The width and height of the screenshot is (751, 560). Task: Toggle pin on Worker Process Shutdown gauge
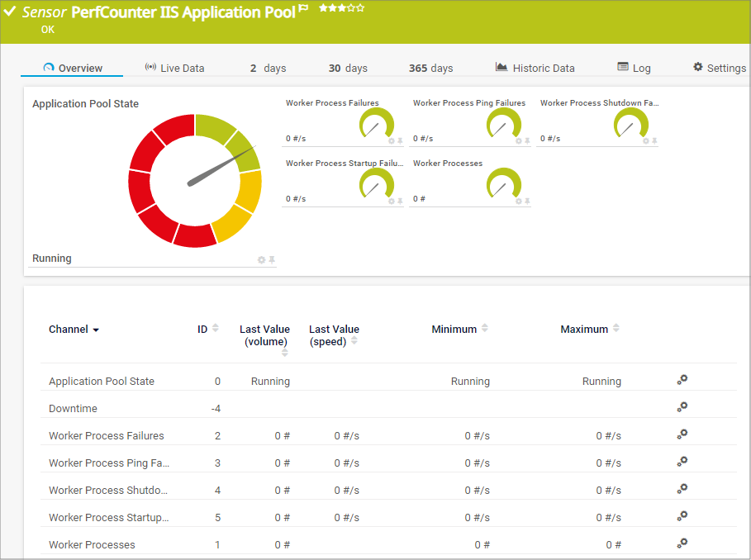pos(654,141)
